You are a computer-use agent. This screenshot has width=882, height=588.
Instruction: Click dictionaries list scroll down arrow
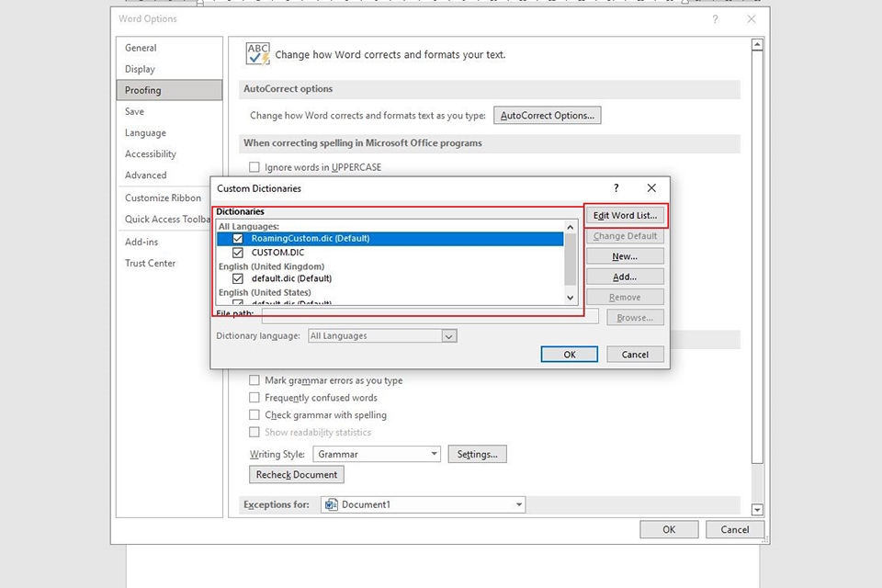click(570, 299)
